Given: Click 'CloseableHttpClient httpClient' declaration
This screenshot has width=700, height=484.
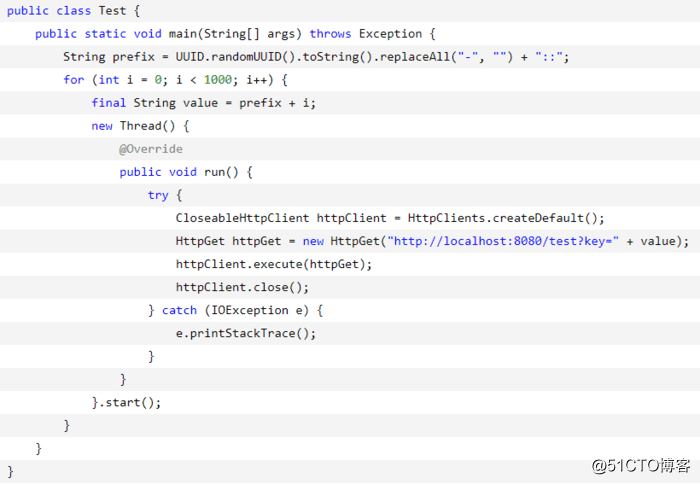Looking at the screenshot, I should [x=281, y=218].
